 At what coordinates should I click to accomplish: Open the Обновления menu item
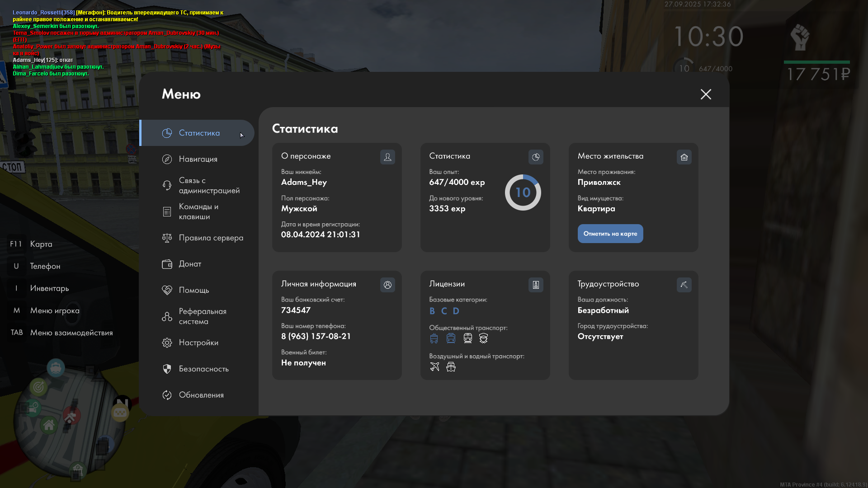point(201,395)
